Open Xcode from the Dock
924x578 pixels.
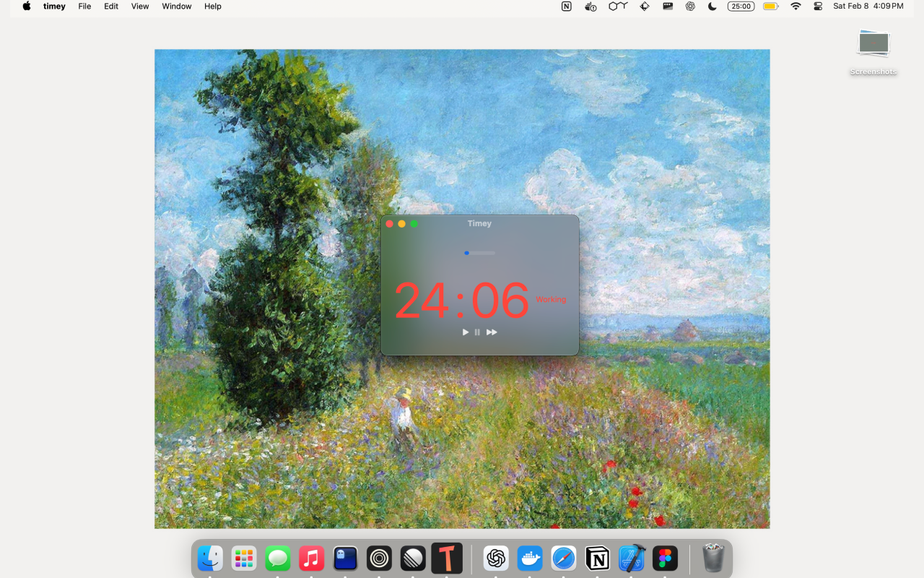(631, 558)
